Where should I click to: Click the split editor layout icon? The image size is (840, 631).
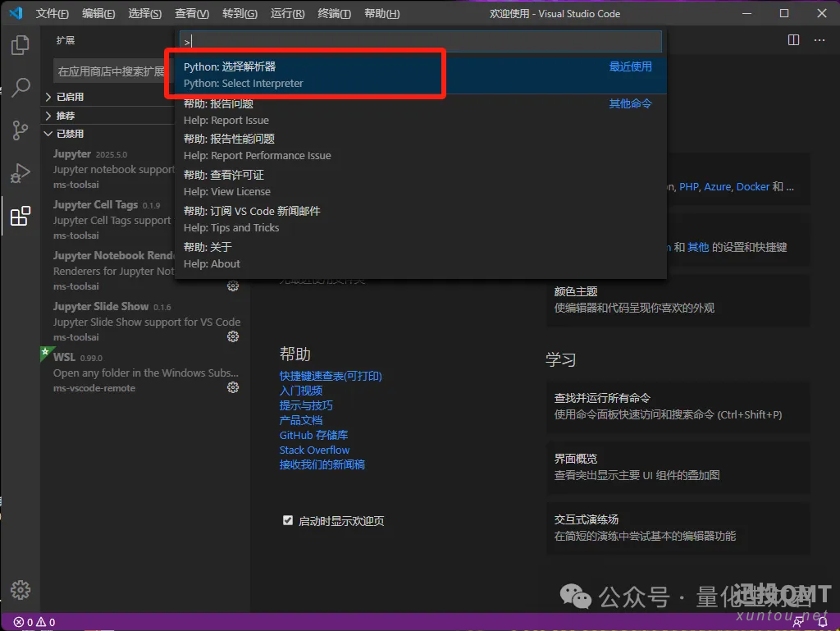793,40
